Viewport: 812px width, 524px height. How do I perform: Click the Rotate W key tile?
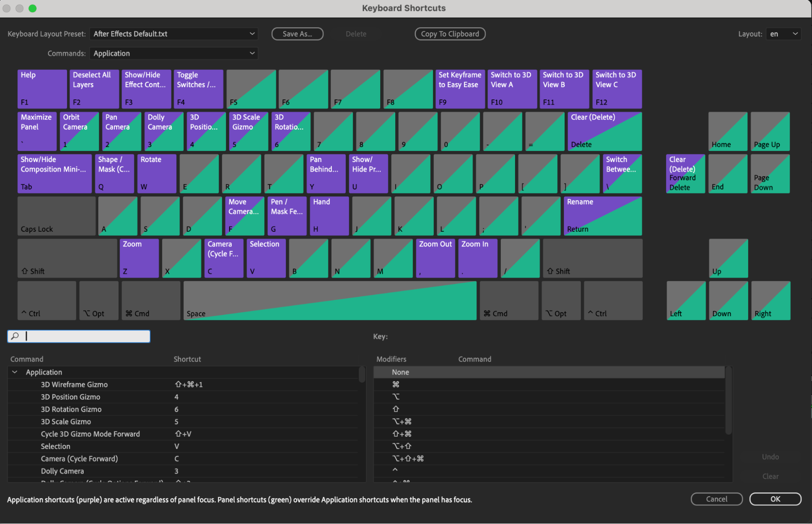coord(157,173)
